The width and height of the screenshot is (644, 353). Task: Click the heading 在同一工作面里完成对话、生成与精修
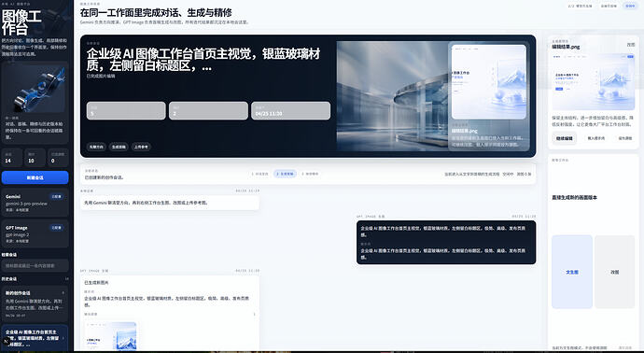click(156, 12)
